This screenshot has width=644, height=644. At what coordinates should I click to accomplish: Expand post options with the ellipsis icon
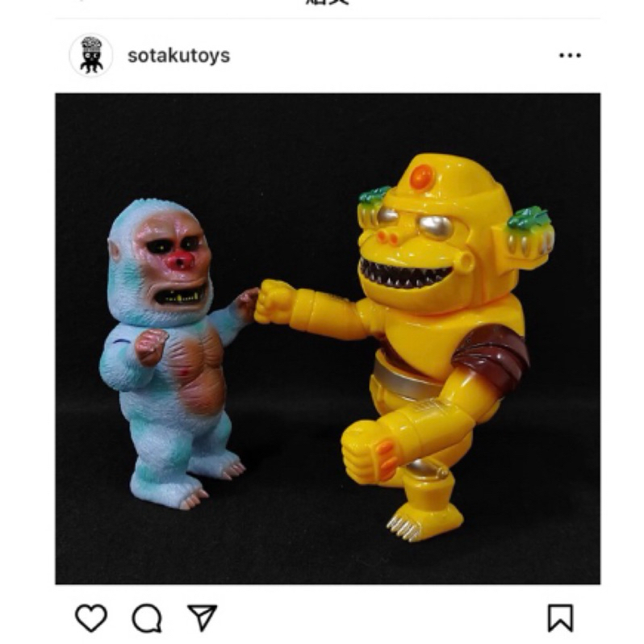tap(570, 56)
